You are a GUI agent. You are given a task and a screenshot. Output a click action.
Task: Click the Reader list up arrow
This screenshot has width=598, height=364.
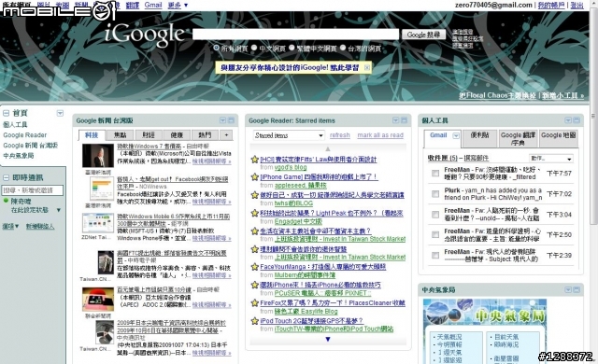point(328,149)
